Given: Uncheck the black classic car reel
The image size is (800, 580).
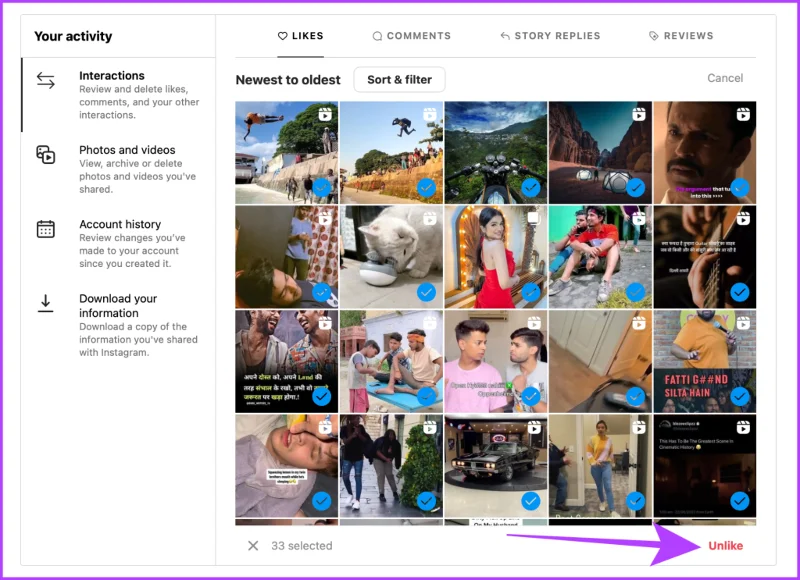Looking at the screenshot, I should click(531, 501).
